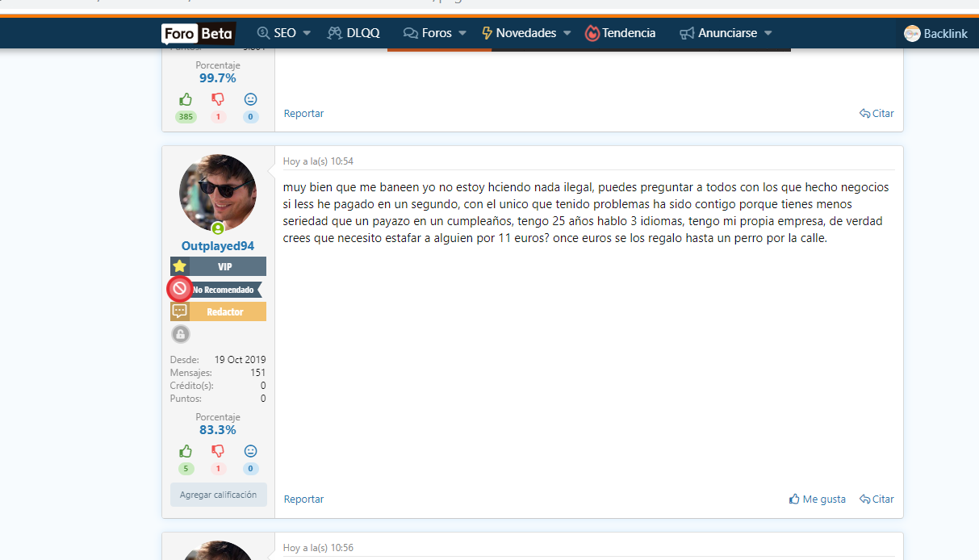Click the join date 19 Oct 2019
The height and width of the screenshot is (560, 979).
240,360
